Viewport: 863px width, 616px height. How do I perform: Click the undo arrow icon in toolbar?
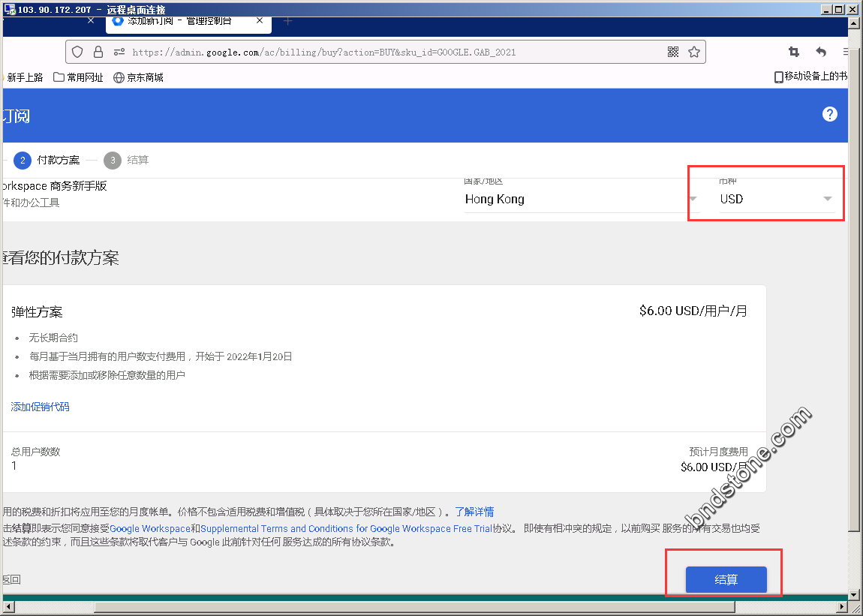[821, 52]
